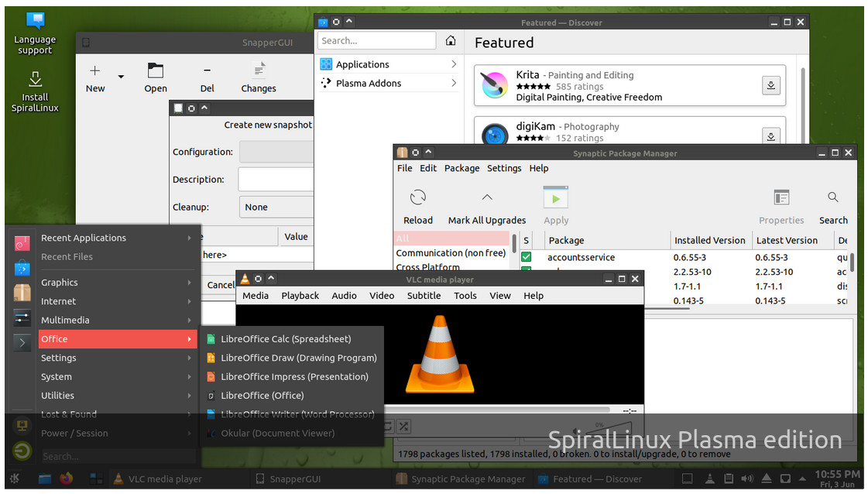Open the Tools menu in VLC
The height and width of the screenshot is (494, 868).
click(x=465, y=296)
